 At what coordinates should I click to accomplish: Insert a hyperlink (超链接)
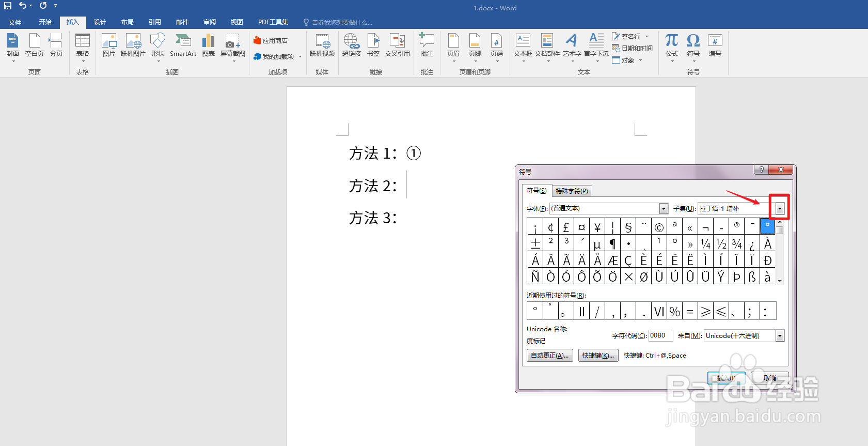click(352, 45)
